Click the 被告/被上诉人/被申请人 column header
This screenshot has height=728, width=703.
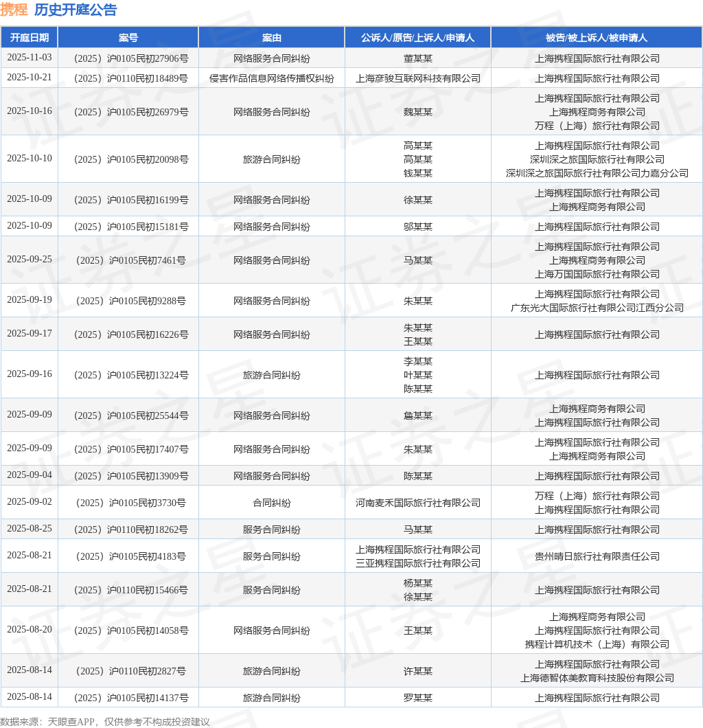point(597,38)
